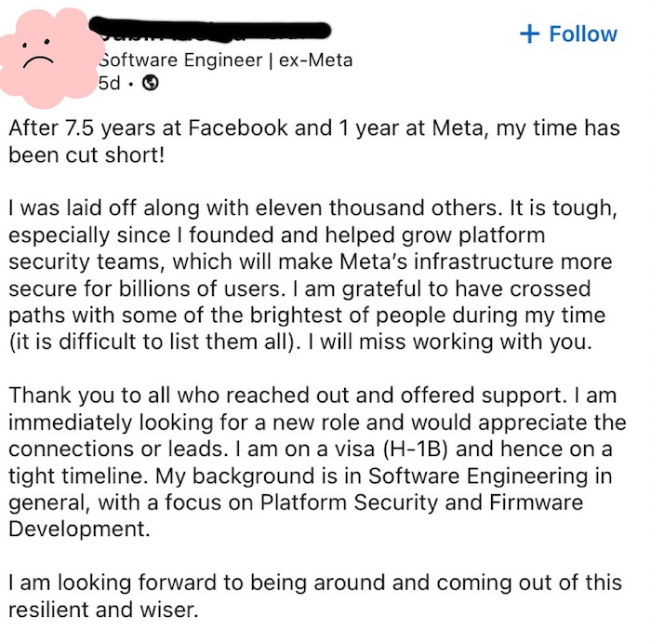651x644 pixels.
Task: Click the ex-Meta text in headline
Action: [x=315, y=60]
